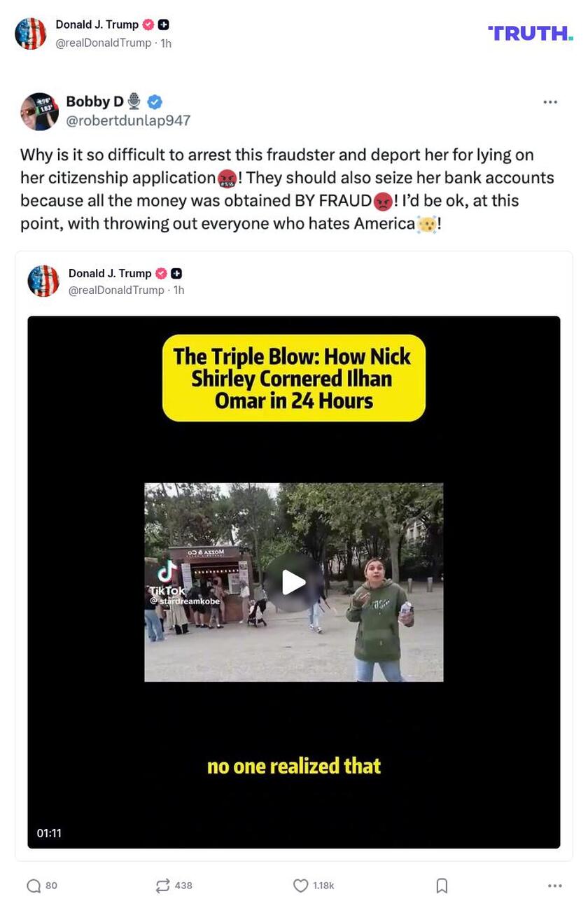Open Bobby D post options ellipsis
This screenshot has width=588, height=915.
[550, 102]
